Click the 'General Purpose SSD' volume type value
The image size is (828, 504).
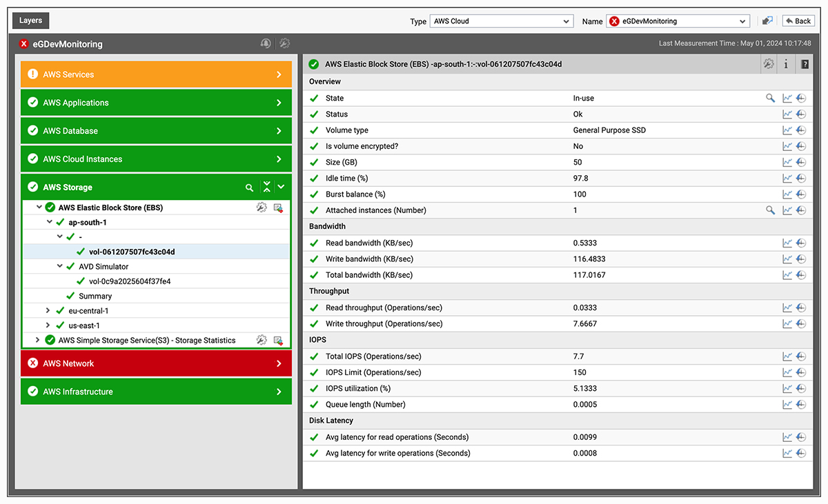click(x=609, y=130)
